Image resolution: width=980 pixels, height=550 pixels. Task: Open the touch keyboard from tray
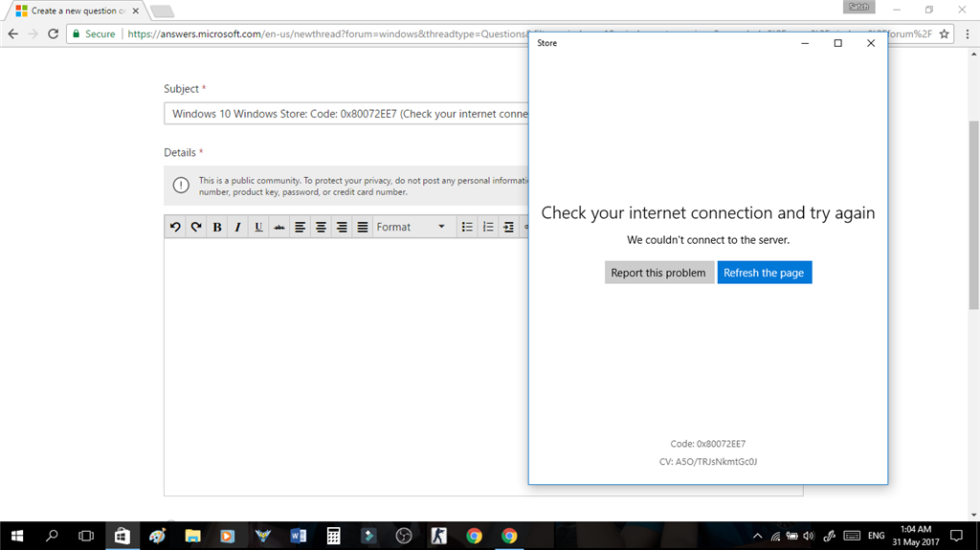(852, 536)
